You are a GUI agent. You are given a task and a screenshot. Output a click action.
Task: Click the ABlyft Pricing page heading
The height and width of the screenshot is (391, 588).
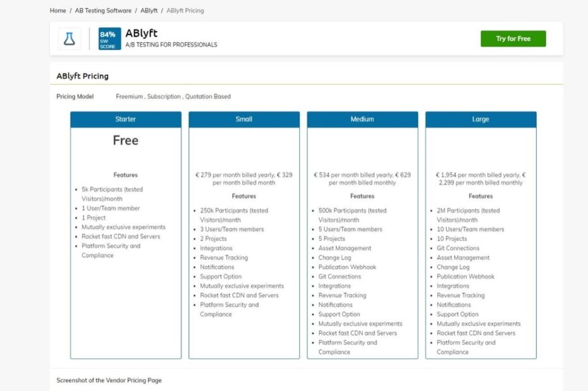(82, 76)
